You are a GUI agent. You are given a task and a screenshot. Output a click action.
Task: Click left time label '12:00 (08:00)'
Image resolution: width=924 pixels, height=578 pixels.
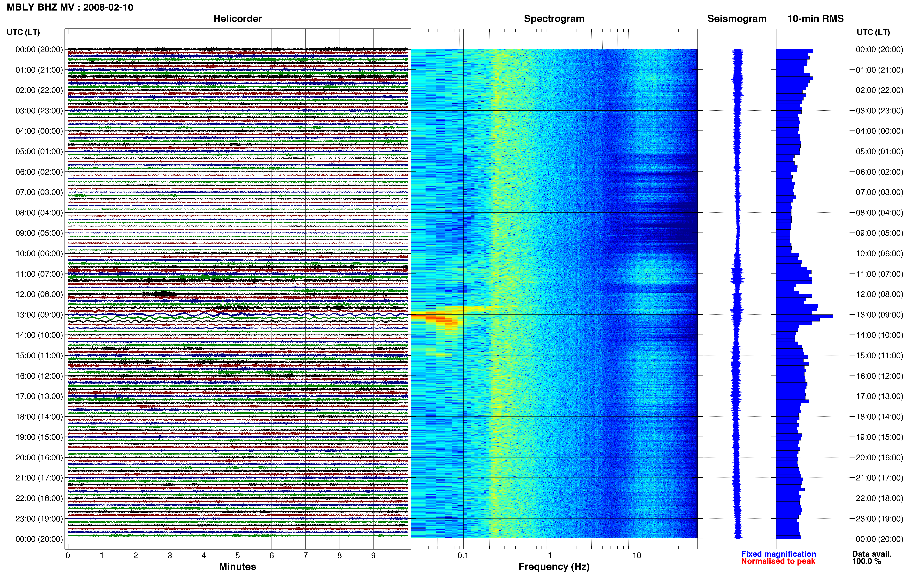pos(39,294)
